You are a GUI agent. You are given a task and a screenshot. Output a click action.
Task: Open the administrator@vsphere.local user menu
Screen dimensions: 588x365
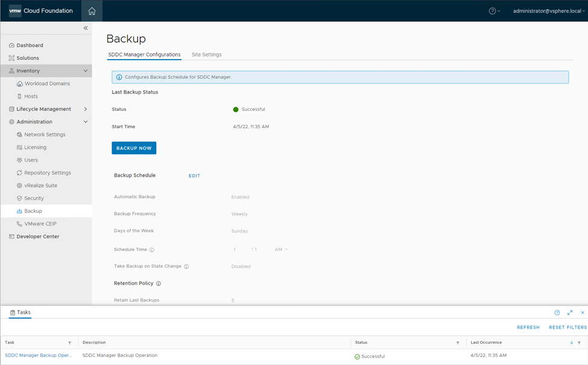(x=549, y=11)
